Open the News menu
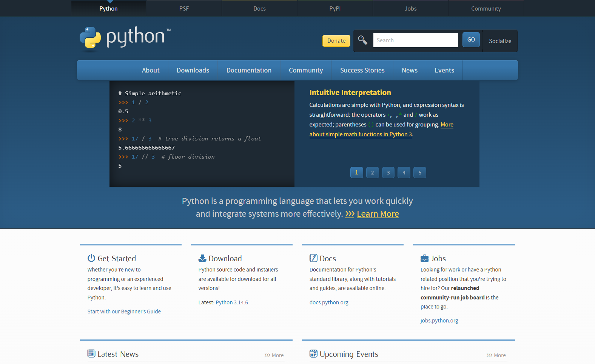This screenshot has height=364, width=595. pyautogui.click(x=410, y=70)
